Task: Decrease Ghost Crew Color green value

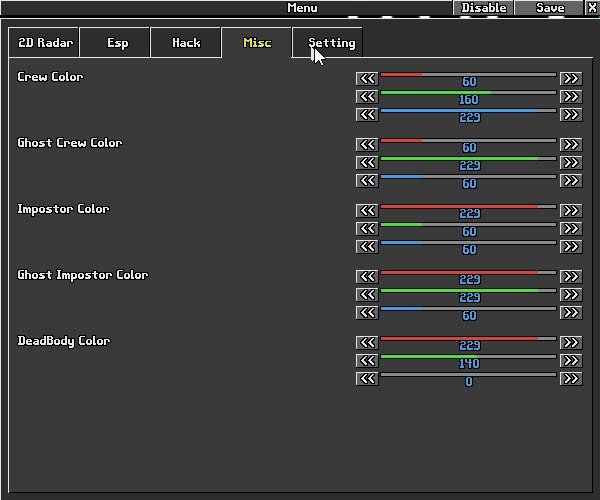Action: [367, 163]
